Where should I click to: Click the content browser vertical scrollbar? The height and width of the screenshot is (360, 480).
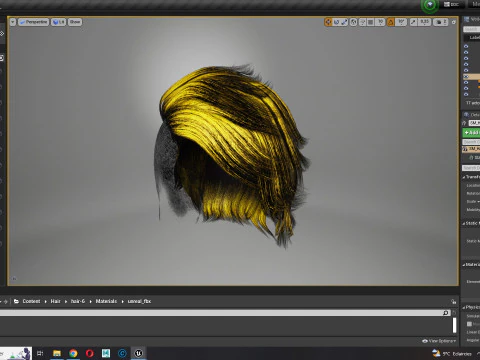pos(454,325)
